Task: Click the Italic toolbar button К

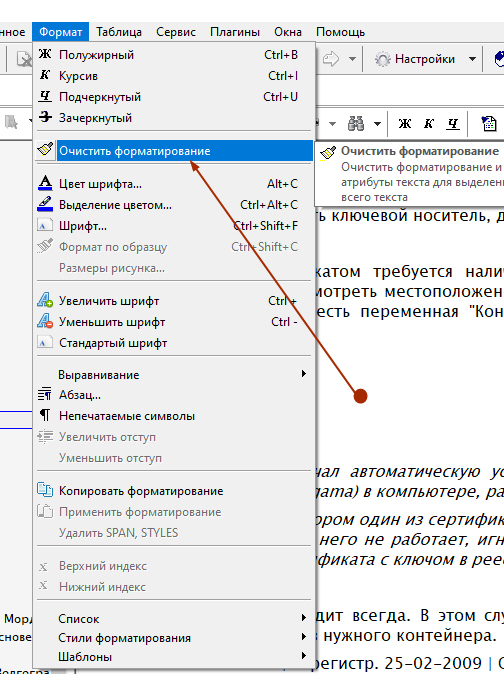Action: (x=428, y=124)
